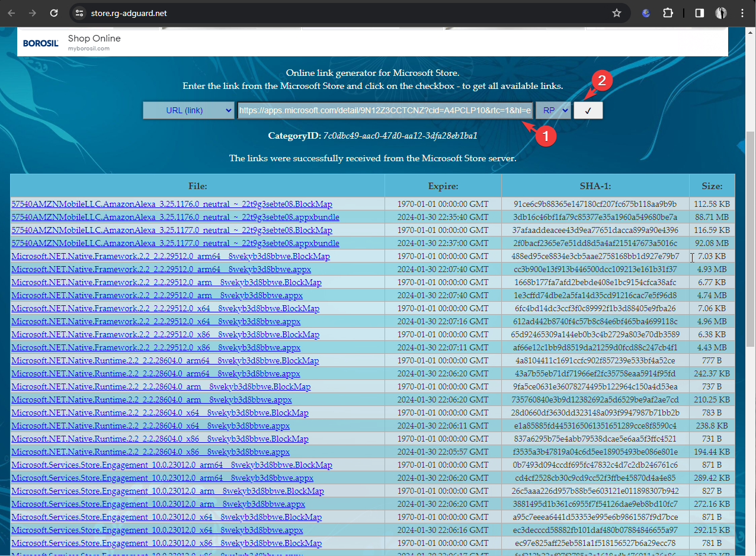Image resolution: width=756 pixels, height=556 pixels.
Task: Click the 'links were successfully received' status message
Action: tap(373, 158)
